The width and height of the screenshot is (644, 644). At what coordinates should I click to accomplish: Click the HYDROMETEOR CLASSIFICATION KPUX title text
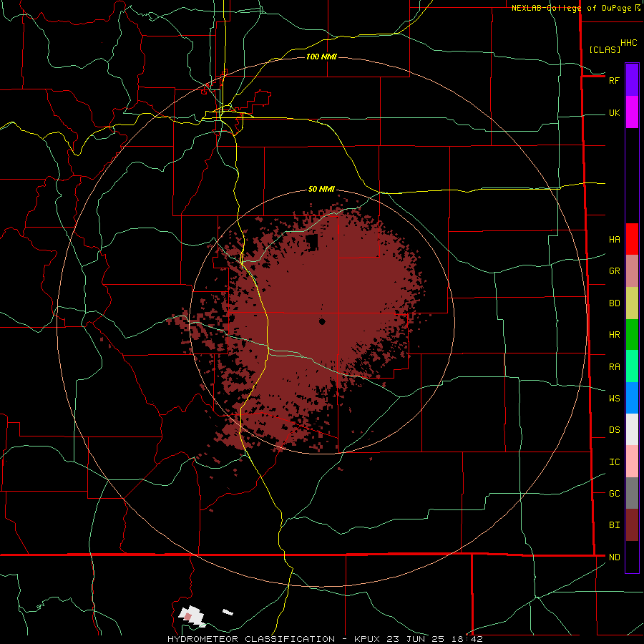coord(325,639)
